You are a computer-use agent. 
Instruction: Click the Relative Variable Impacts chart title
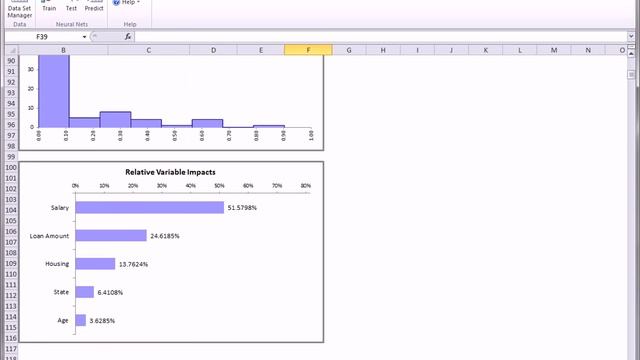click(x=170, y=172)
